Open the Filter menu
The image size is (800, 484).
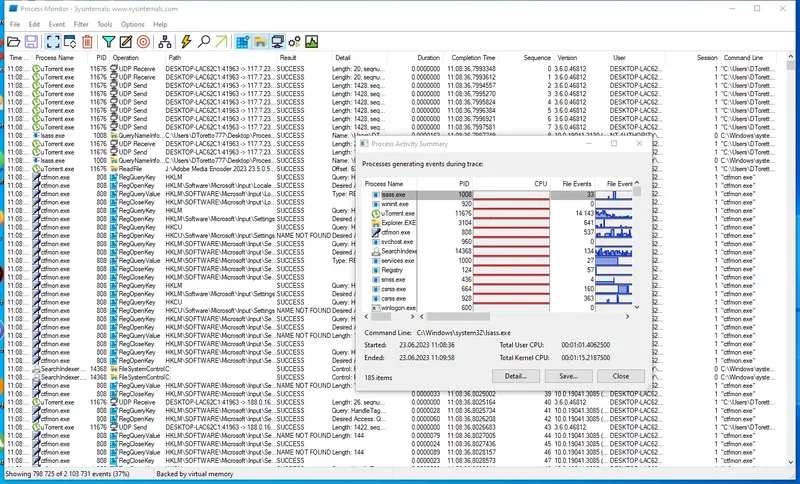tap(81, 23)
